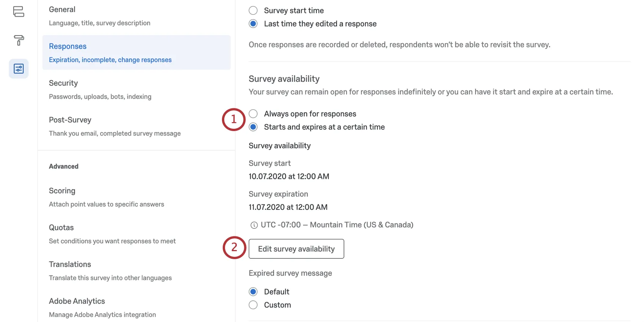
Task: Open the Look and Feel paint roller icon
Action: click(19, 40)
